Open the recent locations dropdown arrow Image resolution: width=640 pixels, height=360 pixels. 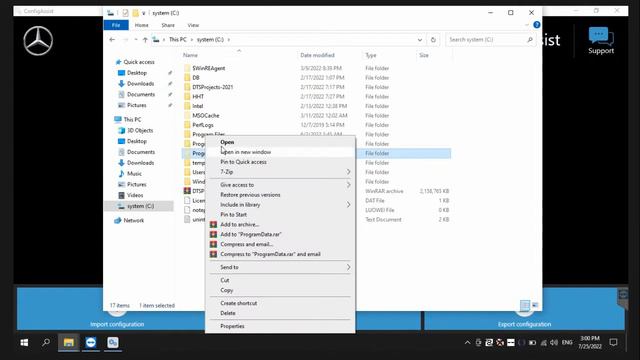(136, 40)
